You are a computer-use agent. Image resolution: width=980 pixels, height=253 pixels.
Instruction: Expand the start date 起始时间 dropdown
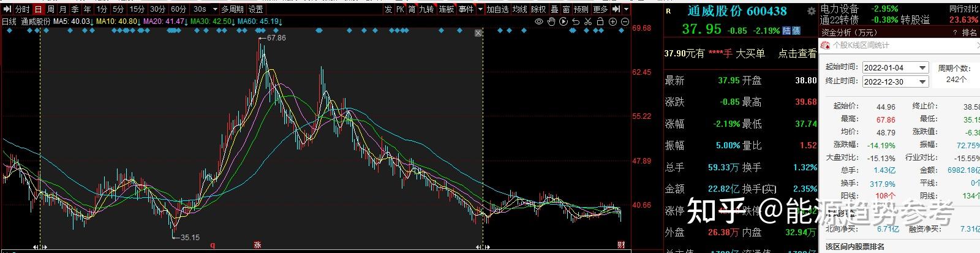pos(922,68)
